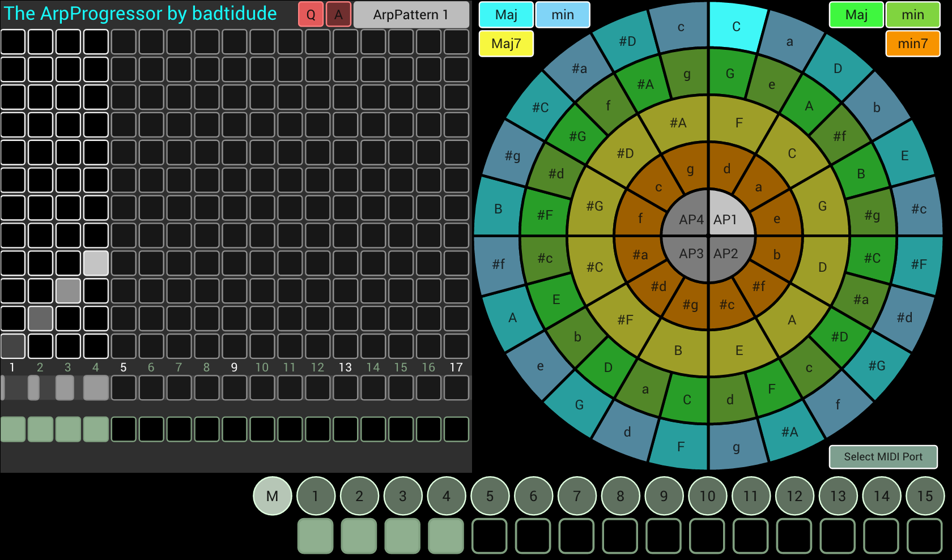Select the light blue min chord button

pos(563,15)
